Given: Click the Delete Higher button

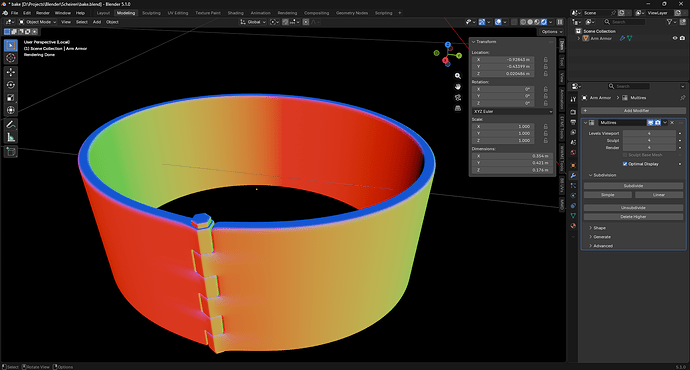Looking at the screenshot, I should [x=633, y=216].
